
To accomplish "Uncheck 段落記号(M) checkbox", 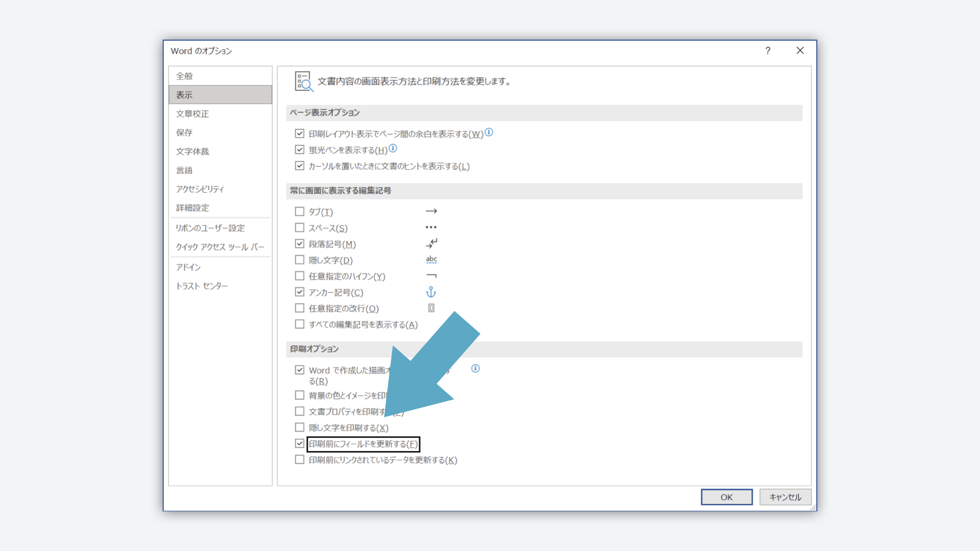I will coord(300,244).
